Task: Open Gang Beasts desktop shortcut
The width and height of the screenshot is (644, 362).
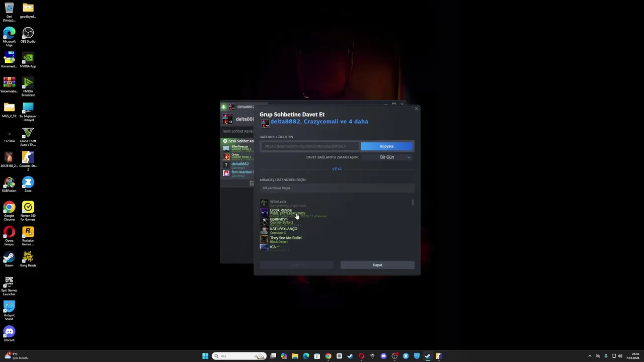Action: click(x=28, y=258)
